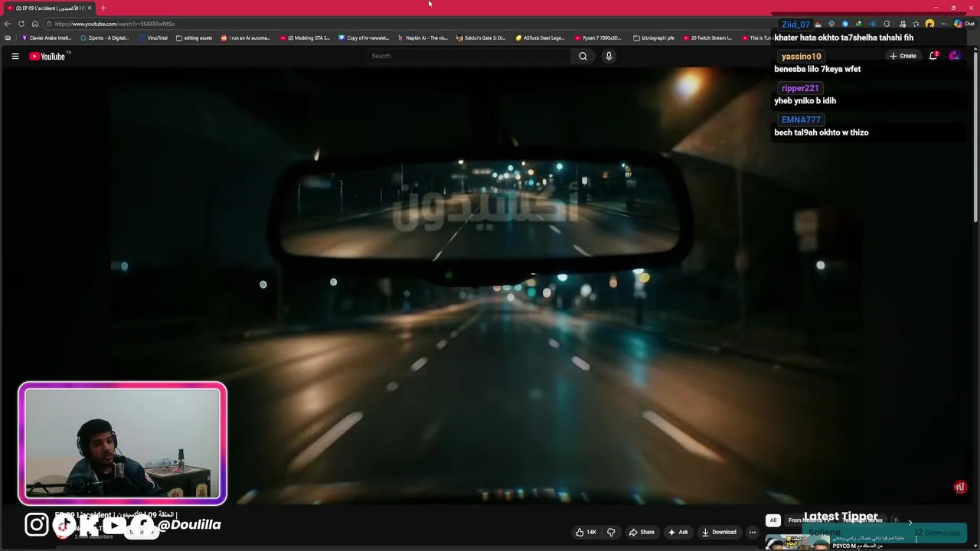
Task: Go to the browser home page
Action: click(35, 24)
